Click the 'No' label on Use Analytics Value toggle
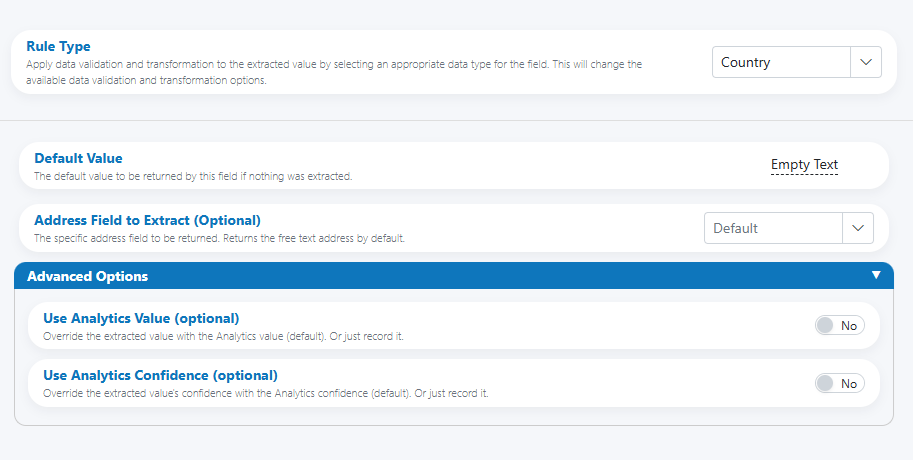913x460 pixels. click(849, 326)
